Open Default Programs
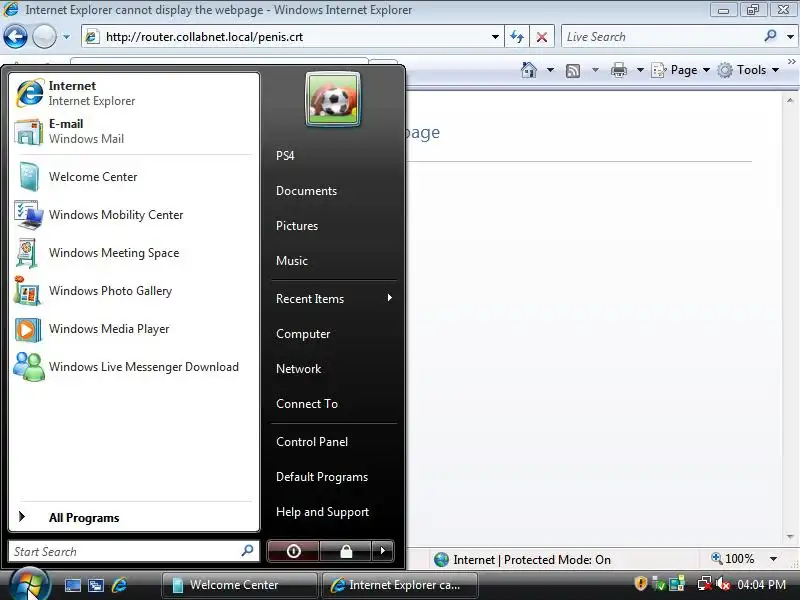Viewport: 800px width, 600px height. tap(334, 477)
